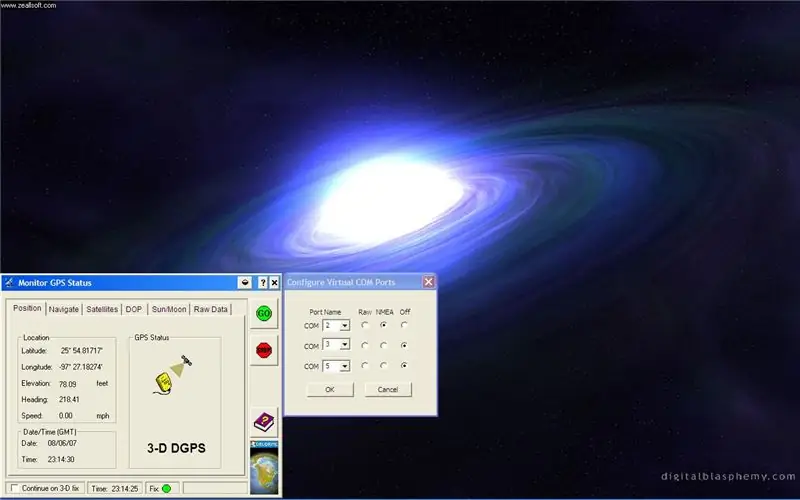This screenshot has width=800, height=500.
Task: Click the Speed value 0.00
Action: [65, 416]
